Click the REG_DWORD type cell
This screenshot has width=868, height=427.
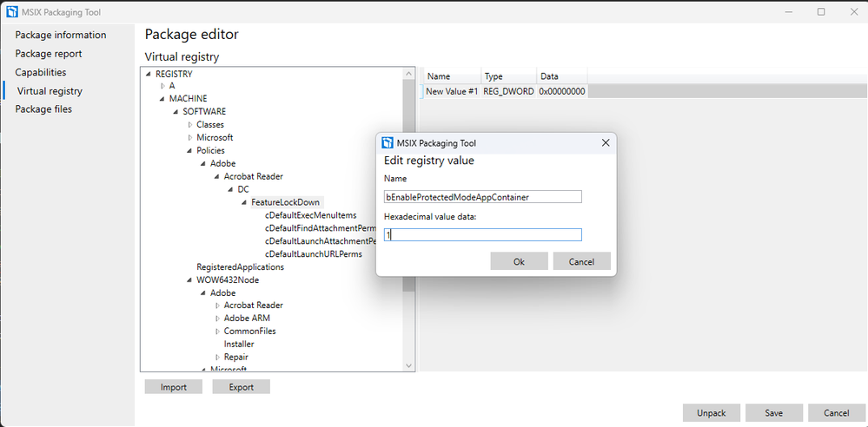(509, 91)
